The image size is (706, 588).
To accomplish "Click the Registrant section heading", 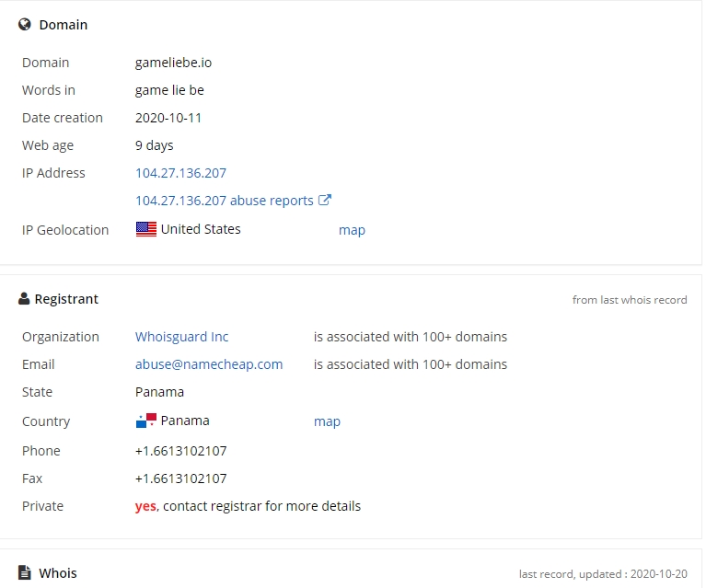I will (66, 299).
